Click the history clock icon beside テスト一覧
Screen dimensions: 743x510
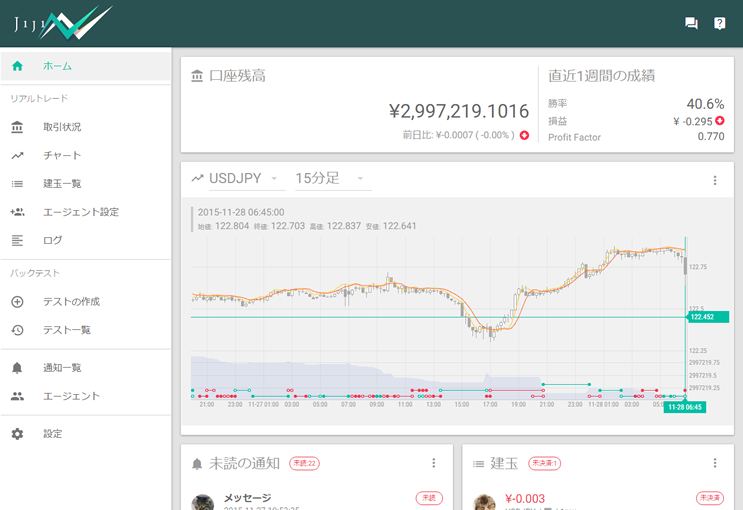(17, 330)
